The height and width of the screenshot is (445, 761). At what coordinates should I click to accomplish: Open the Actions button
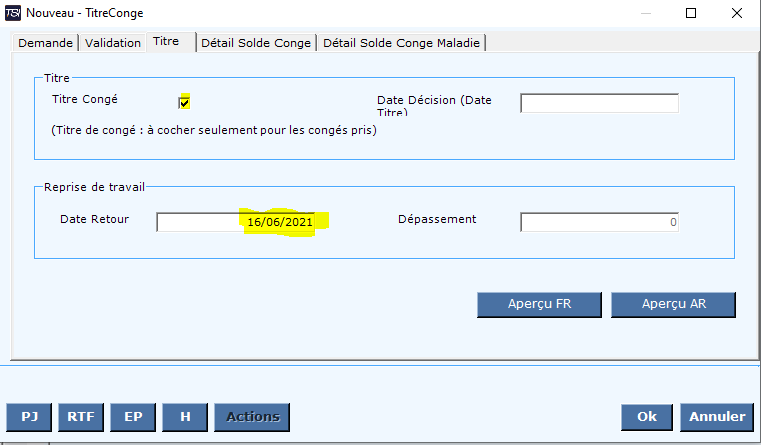[x=252, y=417]
